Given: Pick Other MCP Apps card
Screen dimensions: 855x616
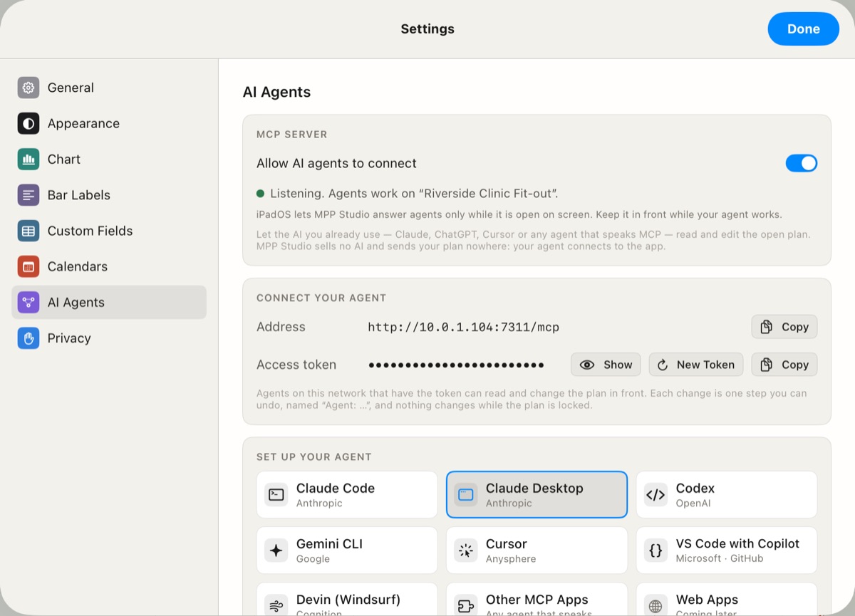Looking at the screenshot, I should point(537,599).
